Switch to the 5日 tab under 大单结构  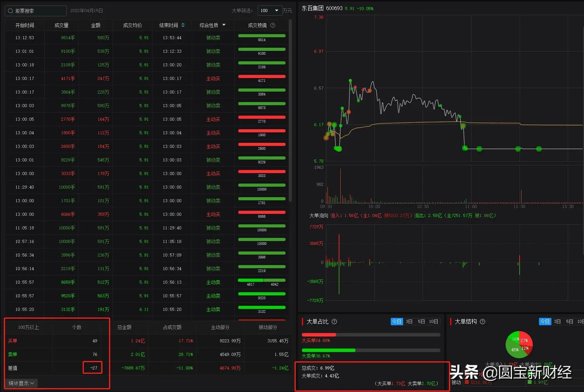pyautogui.click(x=570, y=321)
